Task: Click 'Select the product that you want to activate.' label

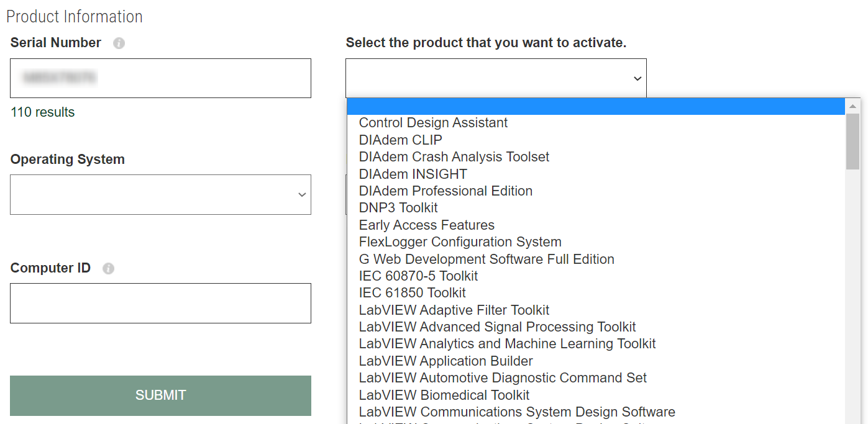Action: click(x=486, y=43)
